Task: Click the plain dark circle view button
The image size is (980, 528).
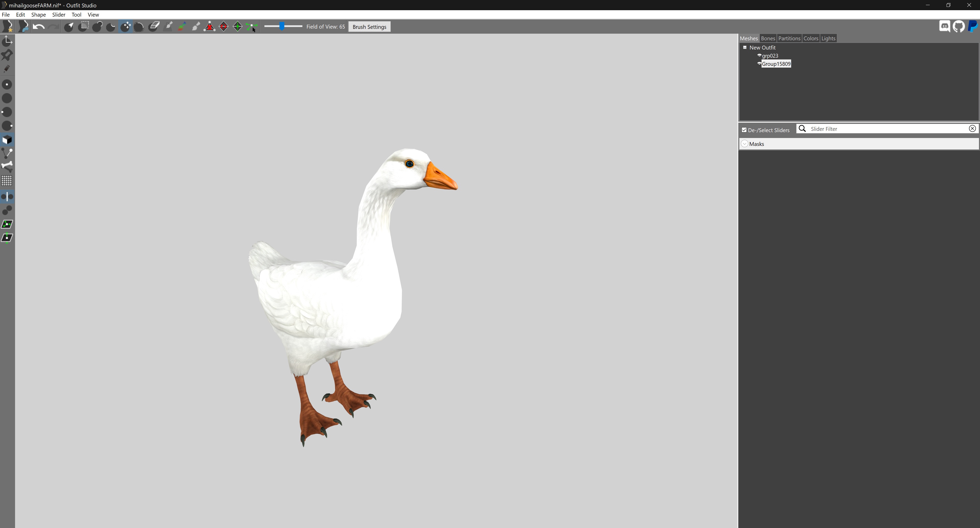Action: point(7,98)
